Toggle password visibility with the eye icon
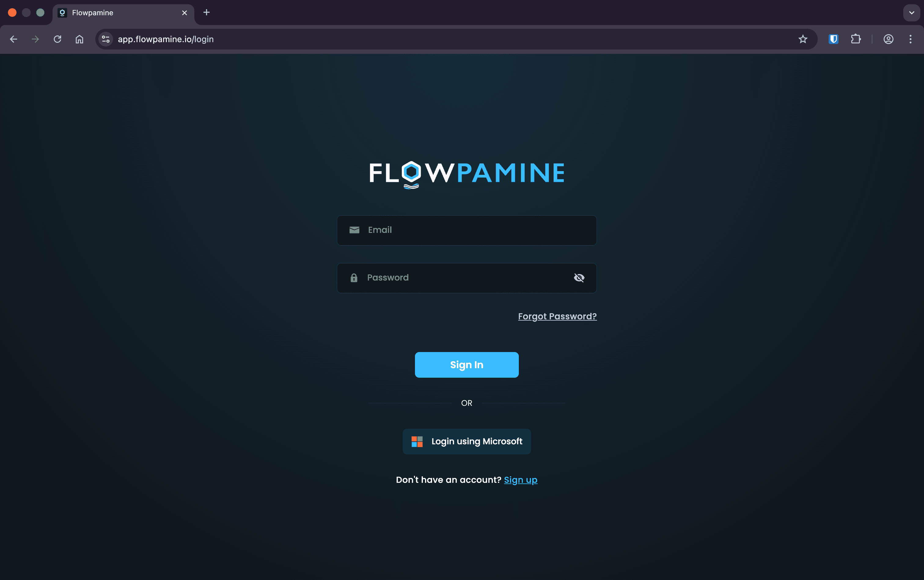Screen dimensions: 924x580 [x=579, y=277]
